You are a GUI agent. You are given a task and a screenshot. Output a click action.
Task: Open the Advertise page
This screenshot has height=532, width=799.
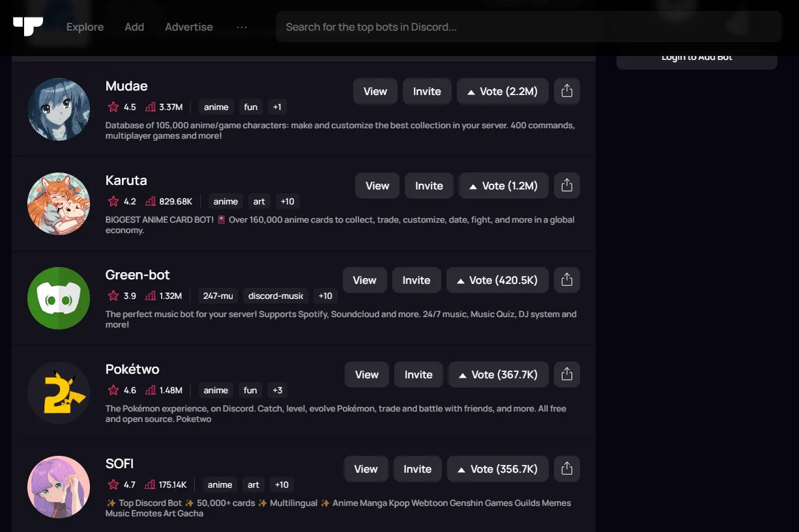(189, 27)
